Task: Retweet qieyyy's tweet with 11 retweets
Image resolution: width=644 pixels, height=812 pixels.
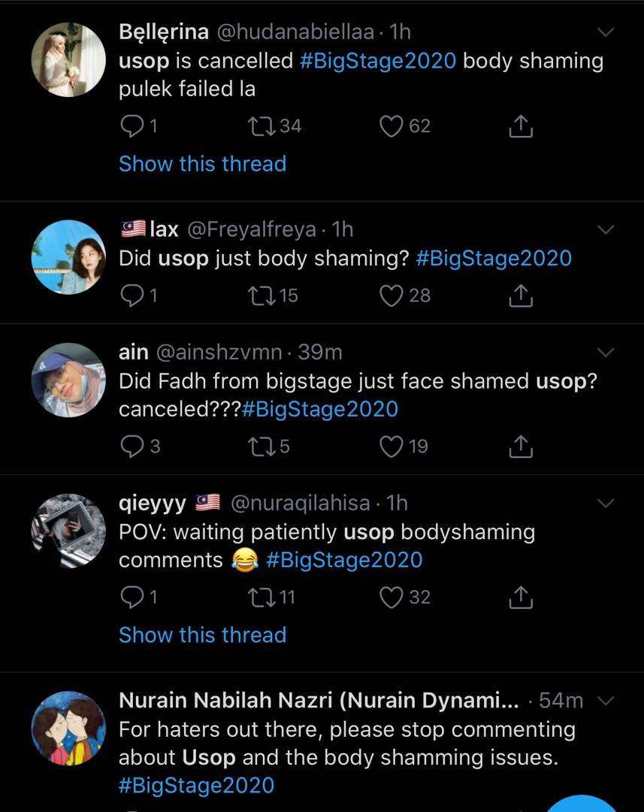Action: coord(262,597)
